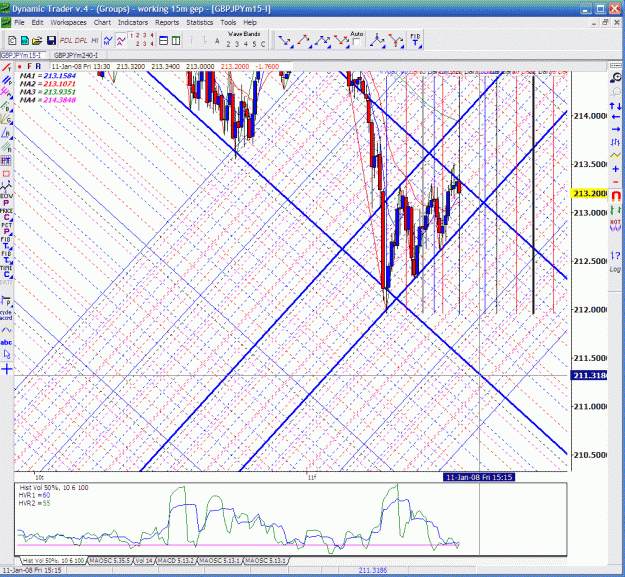Image resolution: width=625 pixels, height=577 pixels.
Task: Click the HI toolbar button
Action: (95, 40)
